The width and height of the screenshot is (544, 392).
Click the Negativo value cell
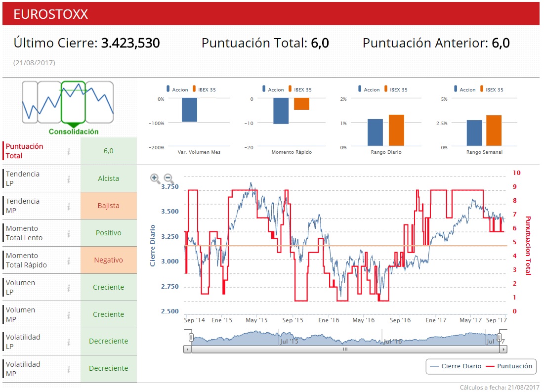109,260
